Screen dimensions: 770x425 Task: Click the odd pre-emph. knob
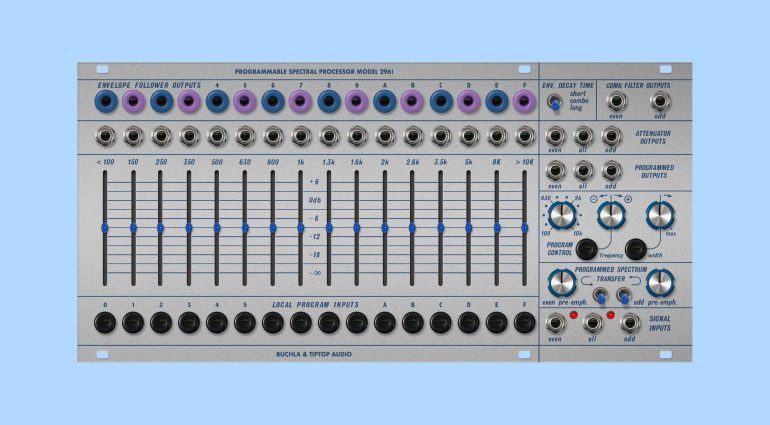[660, 282]
